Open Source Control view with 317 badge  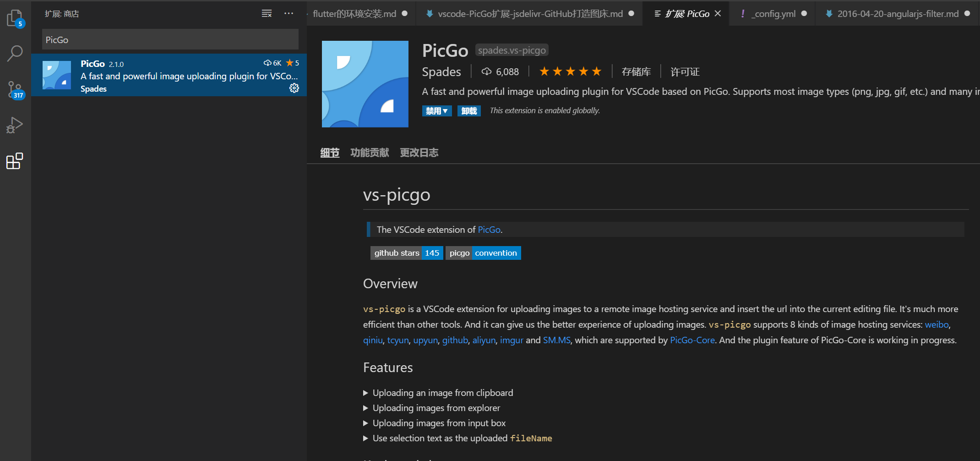click(x=15, y=90)
